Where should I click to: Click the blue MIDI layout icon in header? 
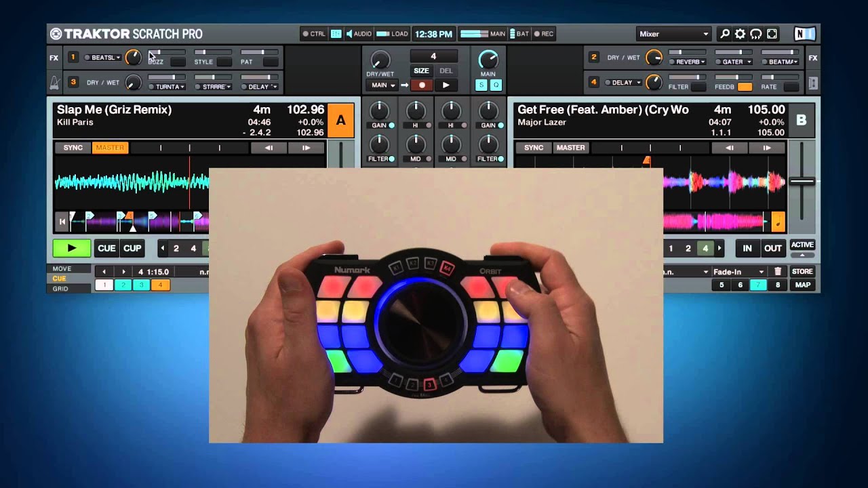pyautogui.click(x=336, y=34)
